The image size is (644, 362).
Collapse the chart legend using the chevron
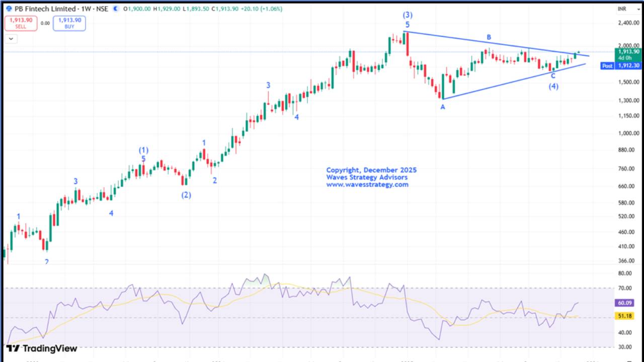(x=10, y=39)
